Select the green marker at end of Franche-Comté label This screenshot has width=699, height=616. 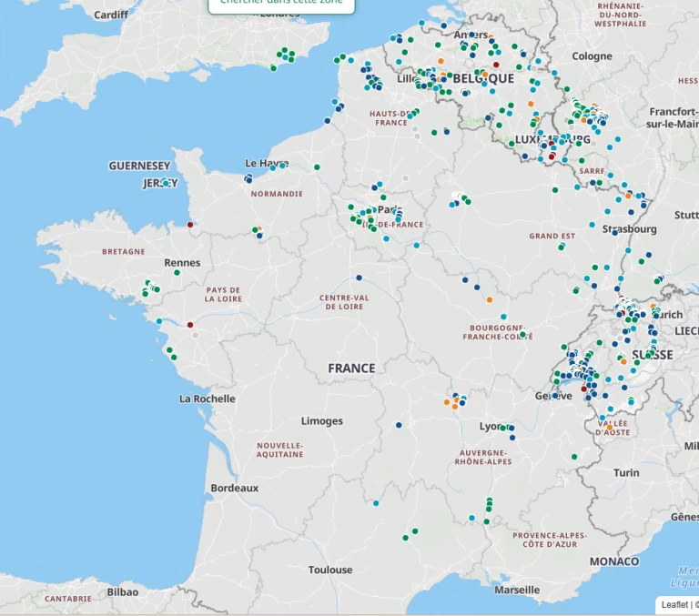click(523, 334)
